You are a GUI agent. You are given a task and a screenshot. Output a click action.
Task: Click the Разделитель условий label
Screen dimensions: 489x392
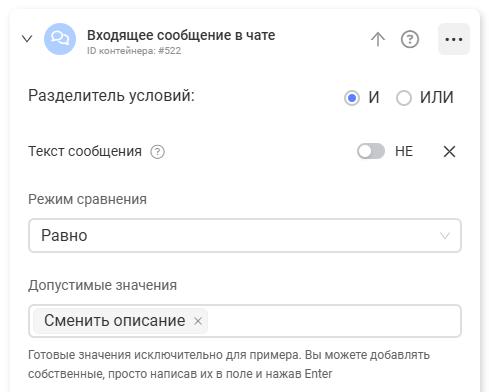coord(111,96)
